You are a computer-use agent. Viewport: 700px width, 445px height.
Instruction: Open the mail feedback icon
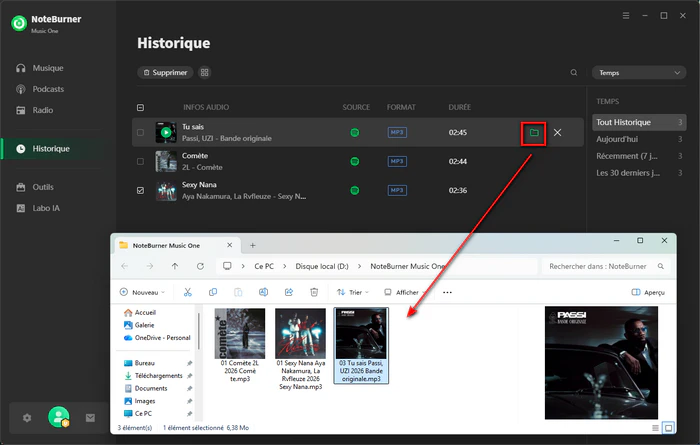(x=90, y=418)
